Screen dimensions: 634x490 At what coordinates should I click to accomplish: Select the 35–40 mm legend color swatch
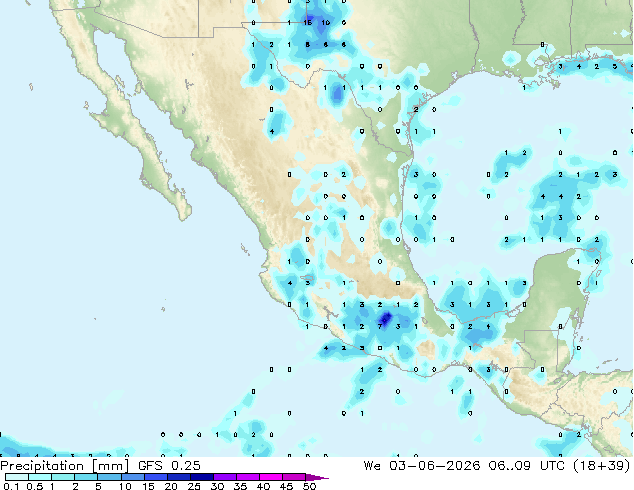(248, 477)
